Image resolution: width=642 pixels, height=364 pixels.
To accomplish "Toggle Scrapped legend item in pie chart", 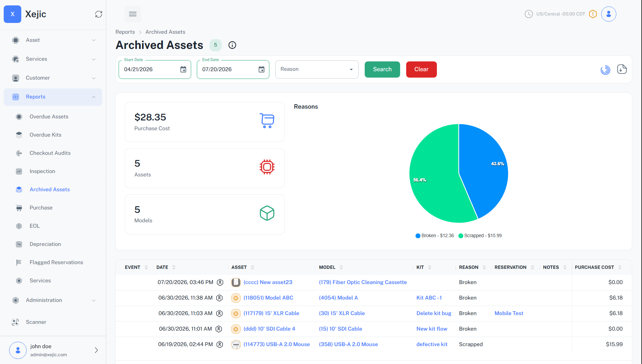I will 480,235.
